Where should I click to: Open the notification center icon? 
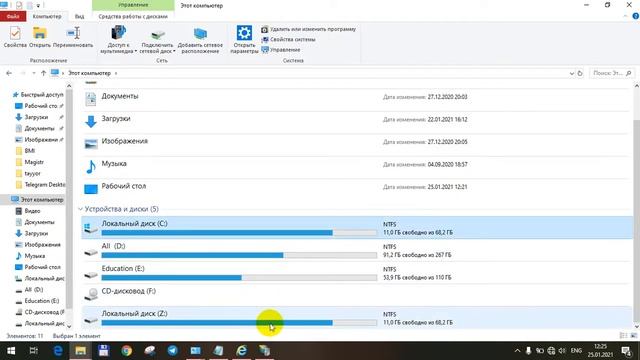[626, 351]
